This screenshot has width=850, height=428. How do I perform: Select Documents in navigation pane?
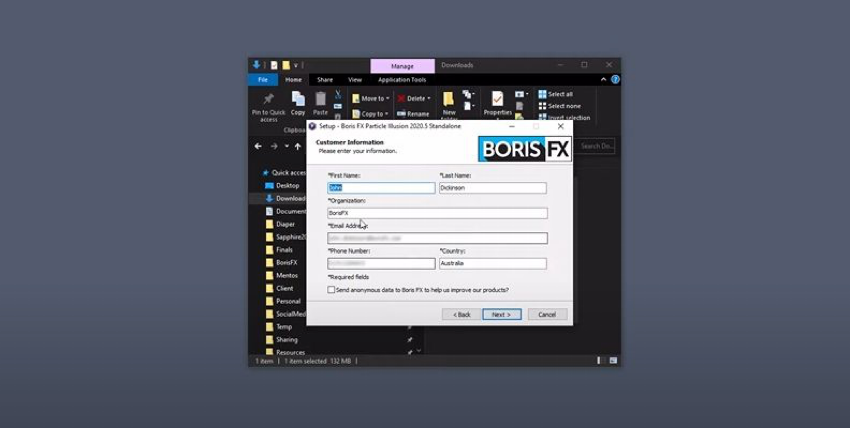coord(286,211)
